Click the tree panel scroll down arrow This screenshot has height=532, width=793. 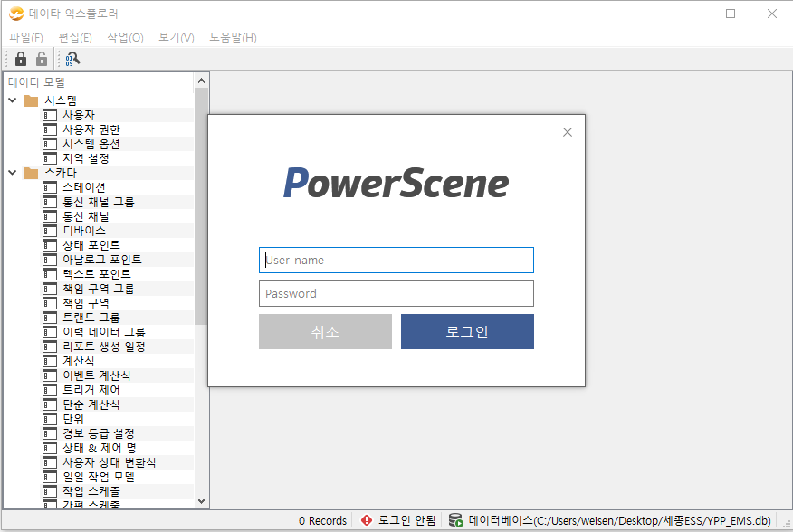[201, 501]
